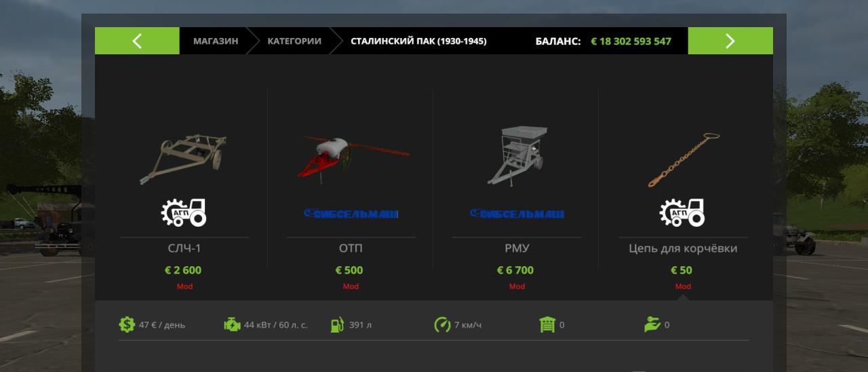Click the АГП tractor logo under СЛЧ-1

click(184, 213)
